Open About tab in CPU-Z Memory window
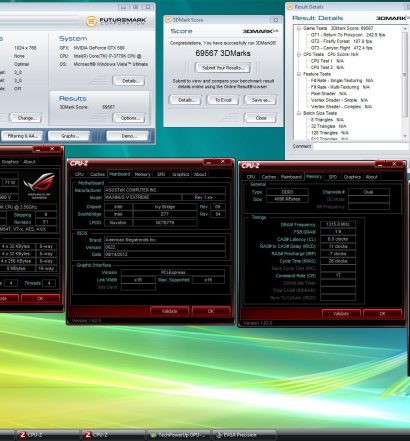Image resolution: width=410 pixels, height=441 pixels. [372, 177]
